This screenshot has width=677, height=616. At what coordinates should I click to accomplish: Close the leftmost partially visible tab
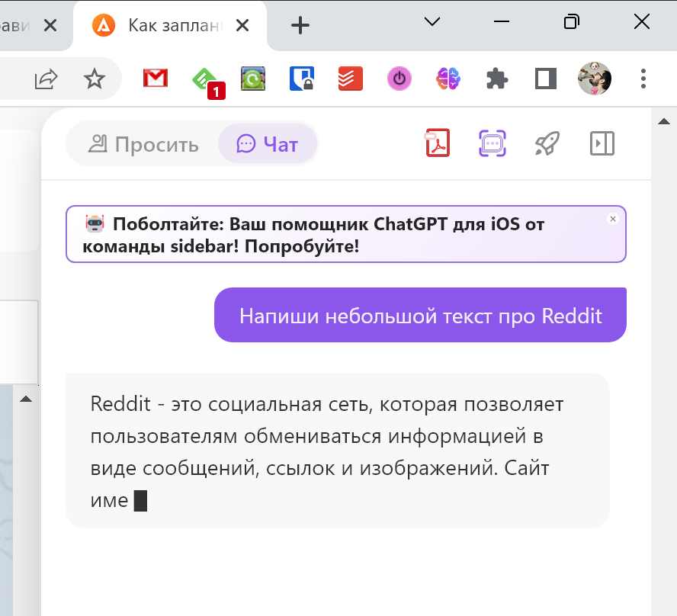tap(50, 25)
